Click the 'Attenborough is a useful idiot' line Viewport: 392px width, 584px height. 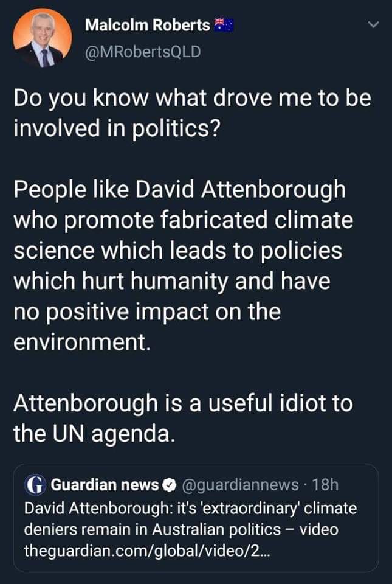click(x=182, y=403)
